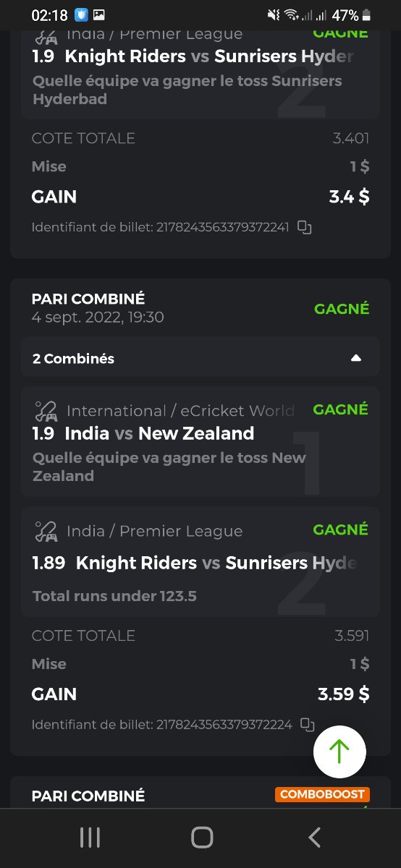401x868 pixels.
Task: Tap esports icon on Knight Riders 1.89 bet
Action: (46, 532)
